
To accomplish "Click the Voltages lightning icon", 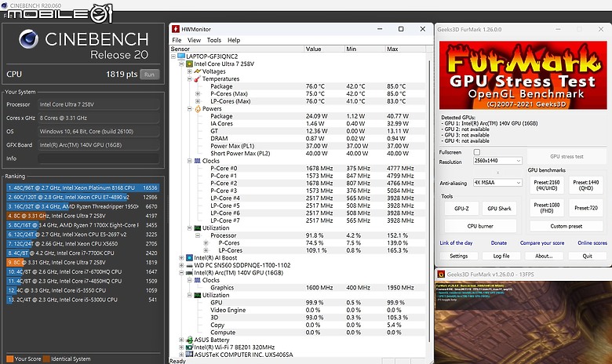I will pyautogui.click(x=198, y=71).
